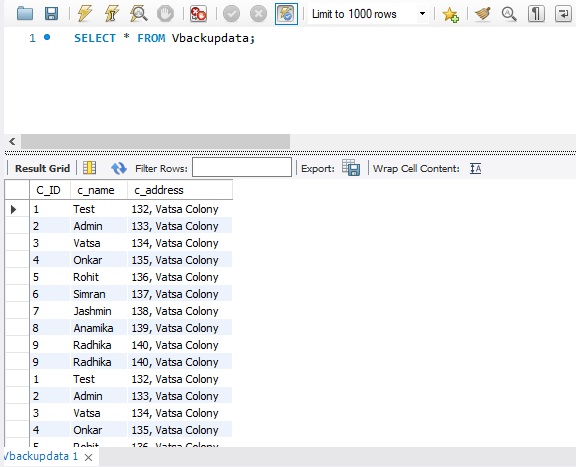Image resolution: width=576 pixels, height=467 pixels.
Task: Execute query with lightning bolt icon
Action: tap(85, 14)
